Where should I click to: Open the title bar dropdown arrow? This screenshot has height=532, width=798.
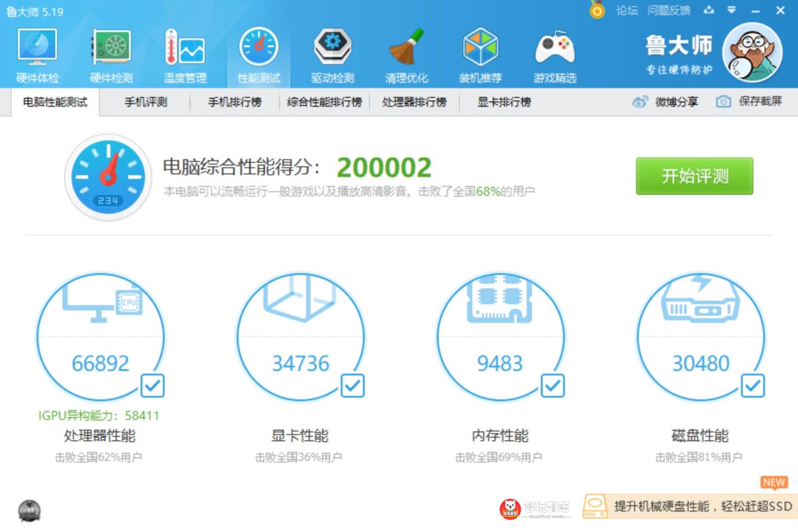pos(732,10)
